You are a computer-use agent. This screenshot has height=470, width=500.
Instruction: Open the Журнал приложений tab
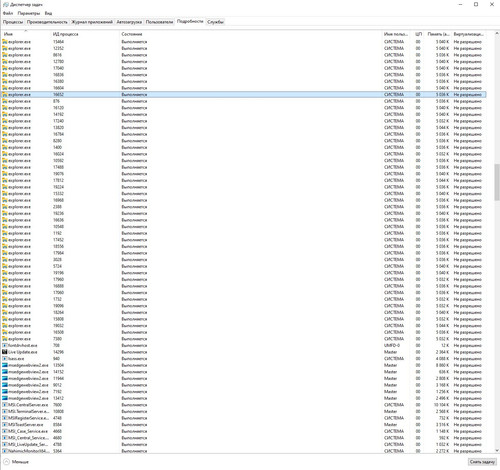pyautogui.click(x=92, y=22)
